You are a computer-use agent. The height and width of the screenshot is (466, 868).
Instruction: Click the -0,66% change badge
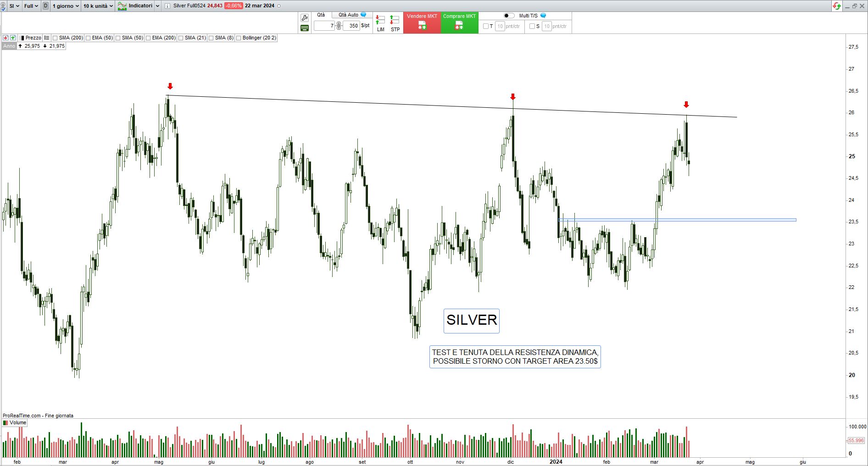click(x=234, y=6)
